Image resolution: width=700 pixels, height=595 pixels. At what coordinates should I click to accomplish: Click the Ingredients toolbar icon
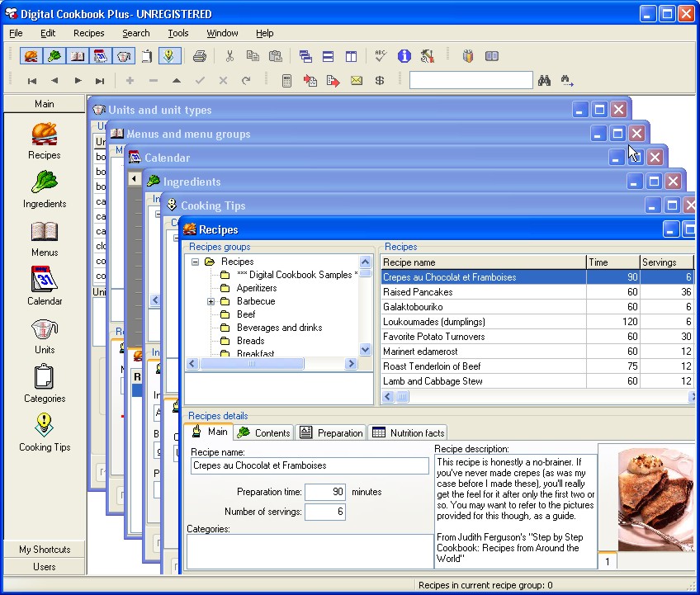[x=54, y=56]
